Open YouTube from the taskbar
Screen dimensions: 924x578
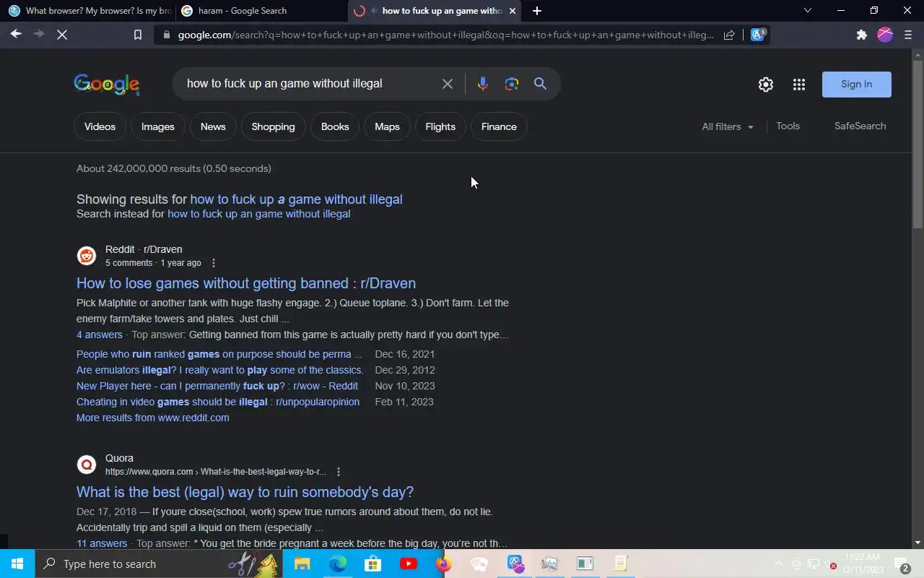(408, 564)
